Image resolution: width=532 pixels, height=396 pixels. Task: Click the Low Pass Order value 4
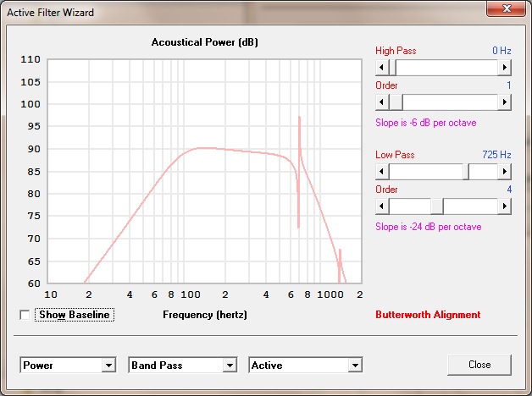[x=509, y=190]
